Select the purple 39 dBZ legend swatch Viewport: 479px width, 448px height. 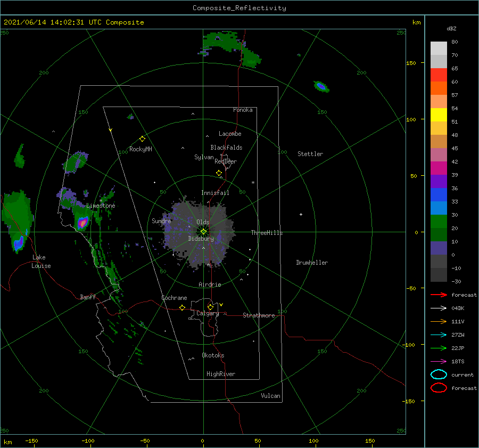point(439,181)
